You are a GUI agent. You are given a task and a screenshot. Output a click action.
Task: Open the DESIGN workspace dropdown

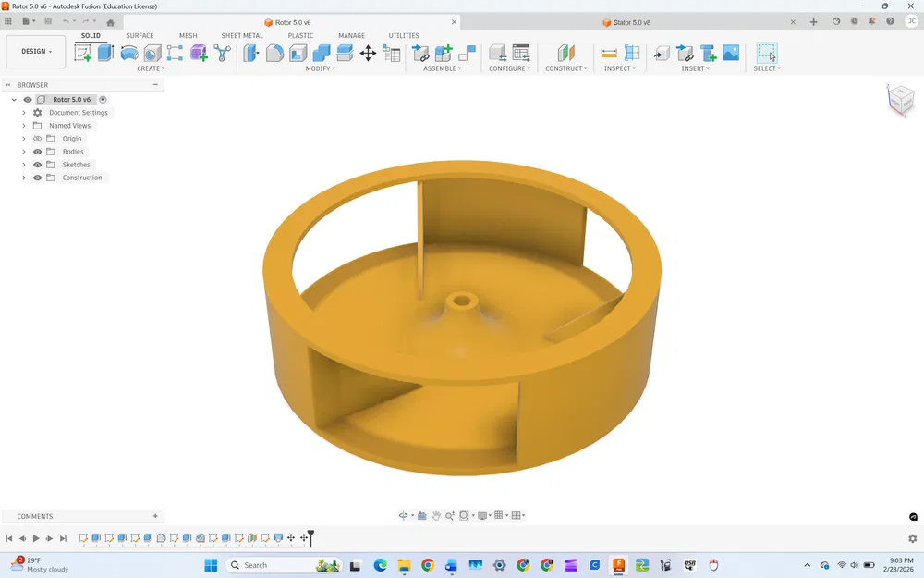(36, 51)
